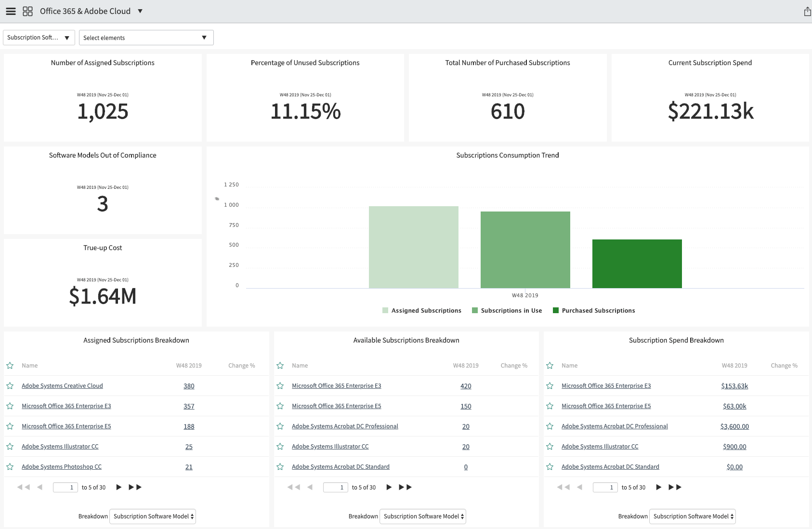Click the dark green Purchased Subscriptions bar

point(637,264)
